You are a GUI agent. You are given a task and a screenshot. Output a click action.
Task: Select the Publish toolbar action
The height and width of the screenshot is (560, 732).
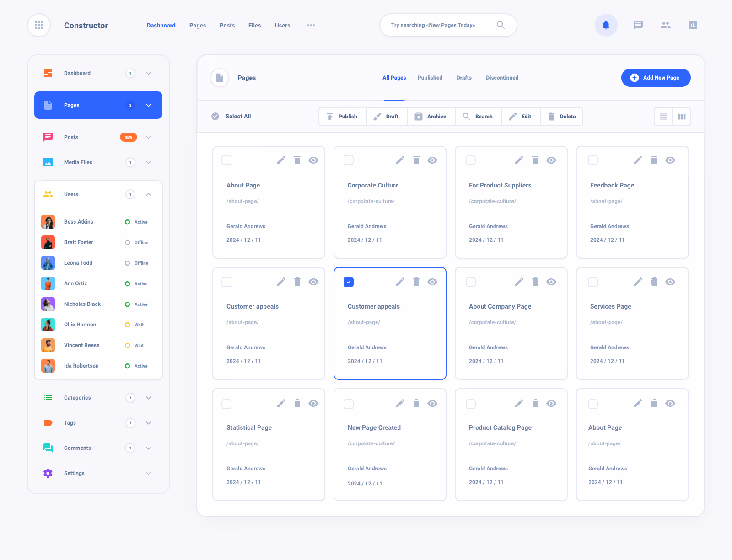[342, 117]
